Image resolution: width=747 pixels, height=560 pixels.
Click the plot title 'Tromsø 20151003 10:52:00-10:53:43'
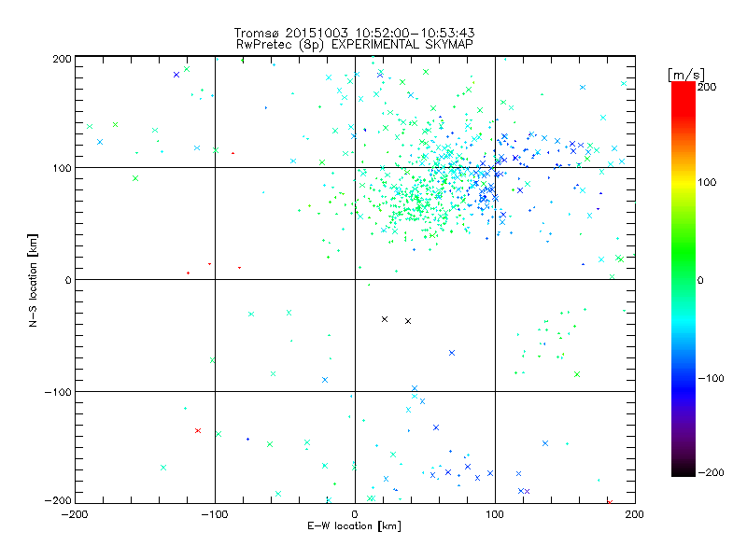click(354, 33)
